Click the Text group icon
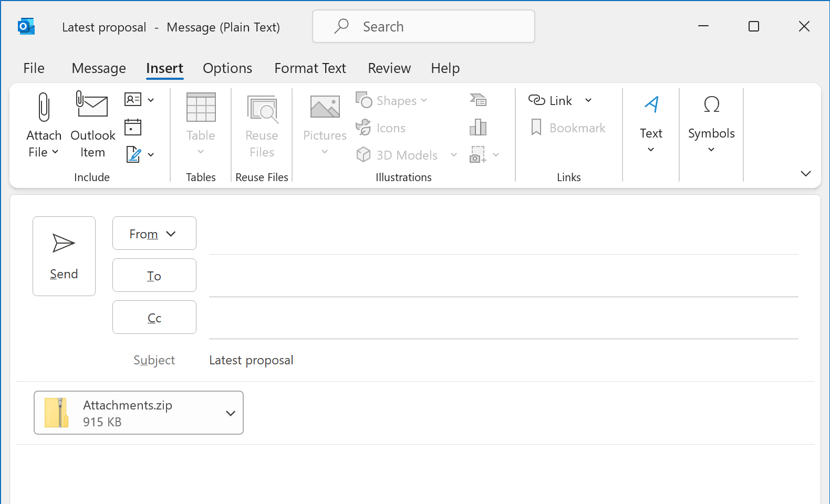Image resolution: width=830 pixels, height=504 pixels. click(651, 104)
